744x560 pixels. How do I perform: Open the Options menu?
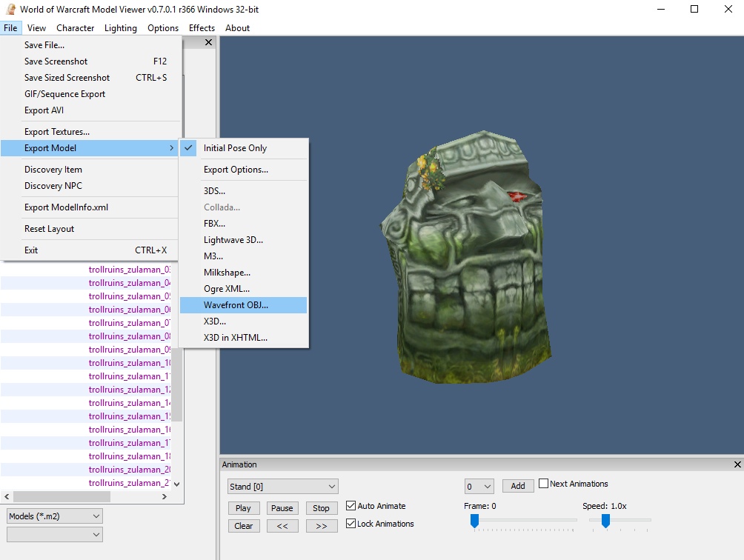click(163, 28)
